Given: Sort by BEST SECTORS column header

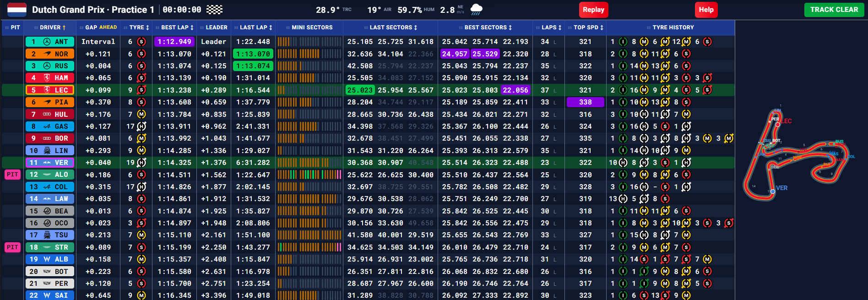Looking at the screenshot, I should 485,27.
